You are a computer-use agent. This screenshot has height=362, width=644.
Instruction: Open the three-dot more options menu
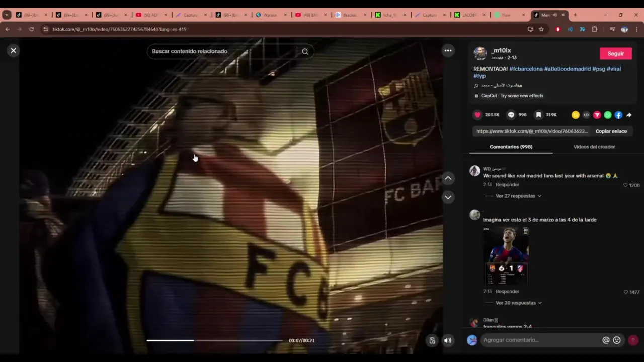(x=448, y=50)
